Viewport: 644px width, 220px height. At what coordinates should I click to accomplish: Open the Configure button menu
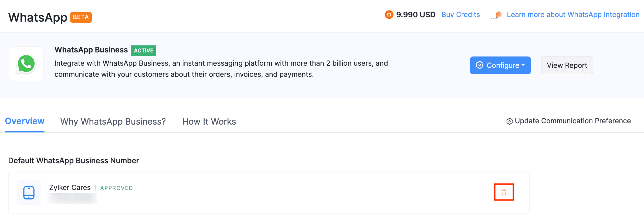500,65
